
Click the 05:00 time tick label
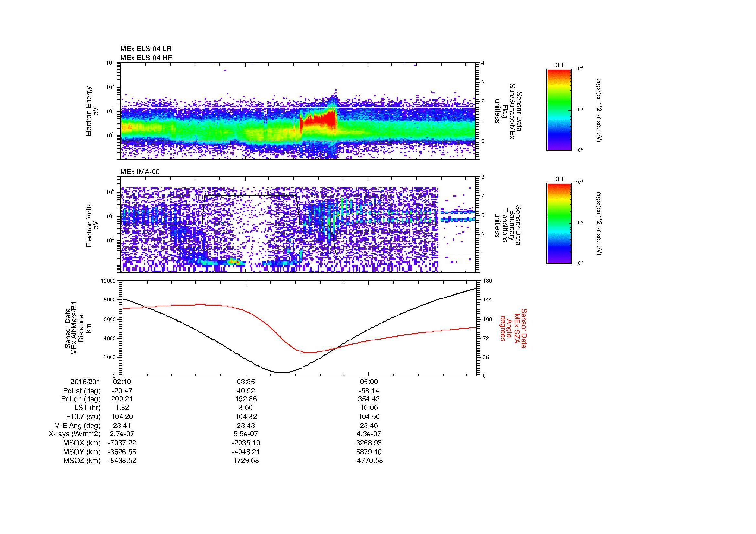[x=369, y=382]
